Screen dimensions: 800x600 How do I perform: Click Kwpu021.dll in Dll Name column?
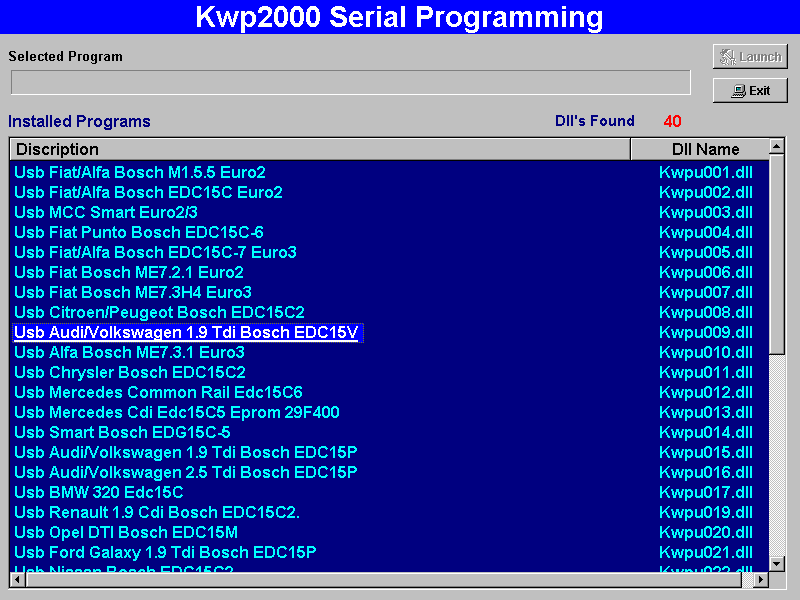[706, 552]
